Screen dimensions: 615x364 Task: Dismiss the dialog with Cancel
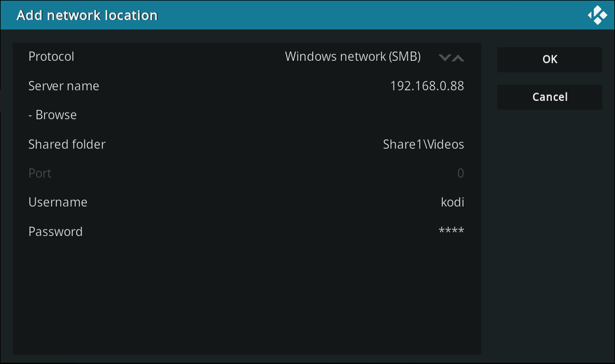click(x=549, y=97)
